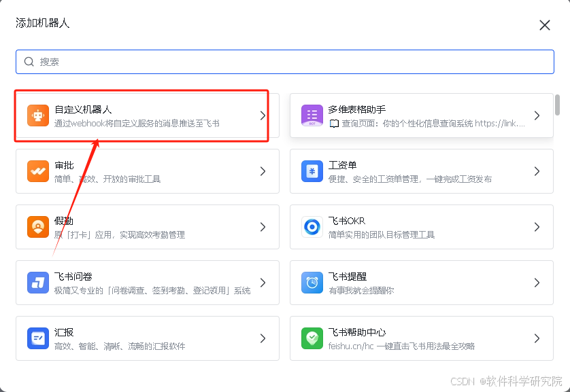570x392 pixels.
Task: Click the search magnifier icon
Action: (29, 62)
